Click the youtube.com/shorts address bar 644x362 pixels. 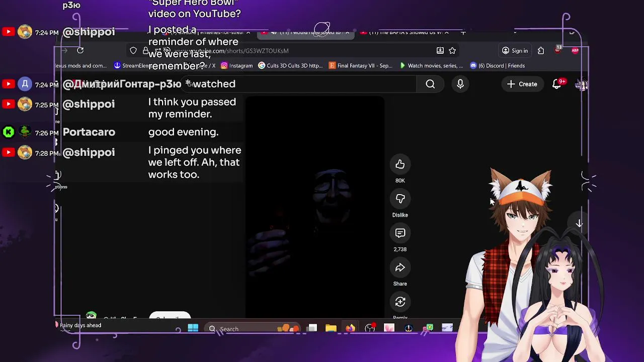(x=292, y=50)
